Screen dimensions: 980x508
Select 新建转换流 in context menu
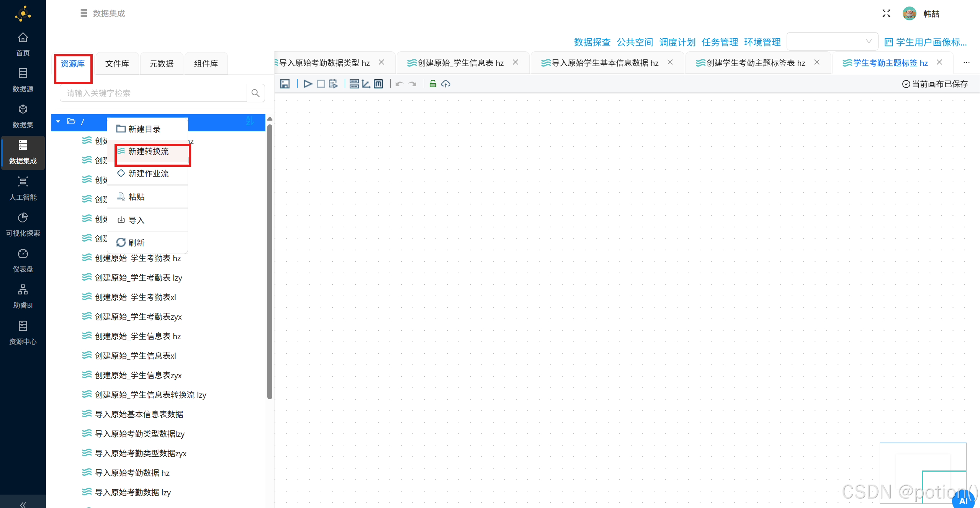(147, 151)
